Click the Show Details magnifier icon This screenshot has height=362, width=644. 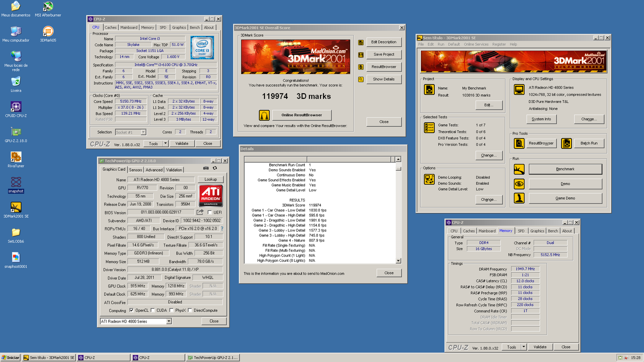click(360, 79)
